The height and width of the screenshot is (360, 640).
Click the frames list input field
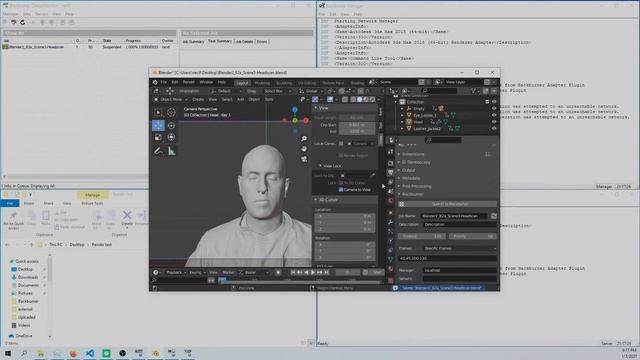(x=447, y=258)
